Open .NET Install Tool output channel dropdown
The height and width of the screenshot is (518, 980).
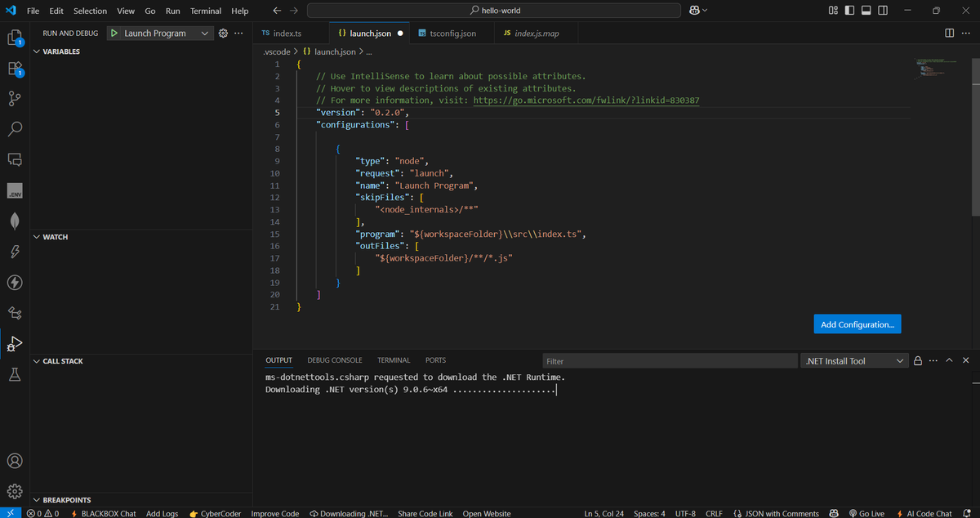[854, 360]
